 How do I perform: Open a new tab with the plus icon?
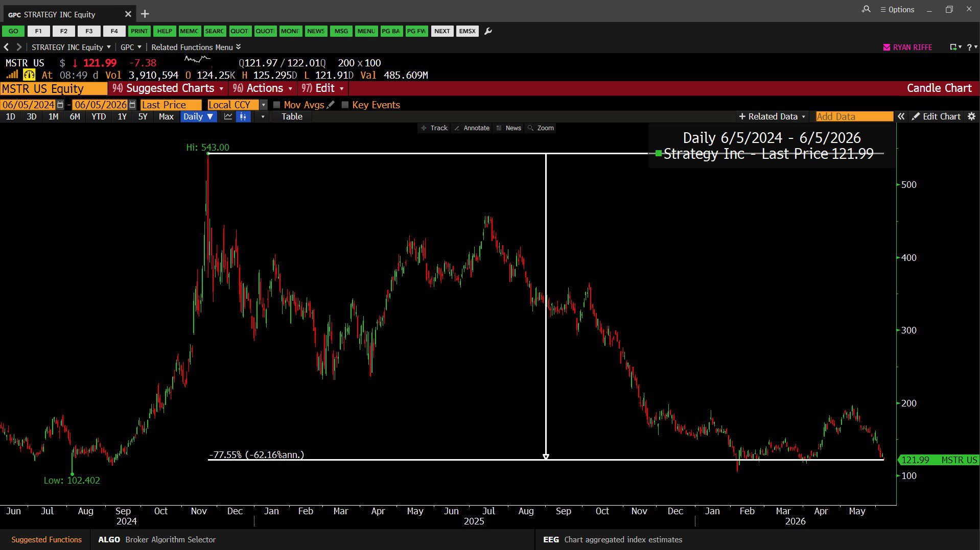(x=145, y=14)
